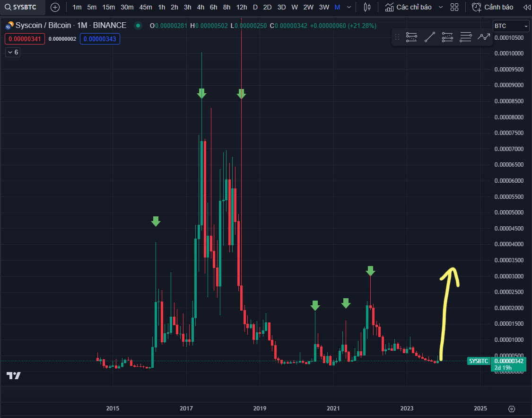
Task: Select the 6h interval
Action: (x=213, y=7)
